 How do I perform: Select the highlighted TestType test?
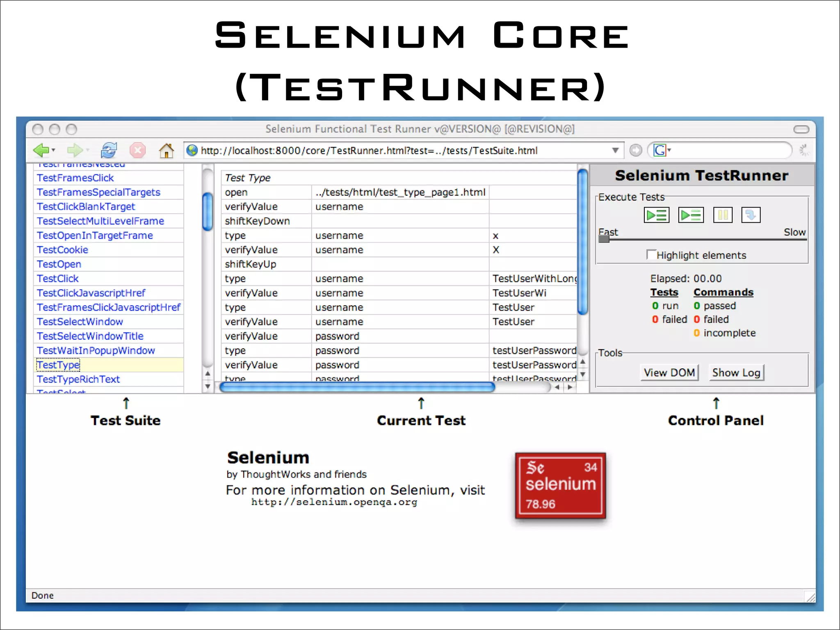point(58,365)
